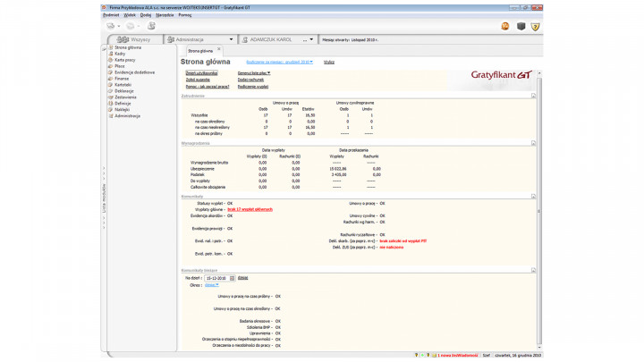Open the Kadry module in sidebar

coord(120,54)
